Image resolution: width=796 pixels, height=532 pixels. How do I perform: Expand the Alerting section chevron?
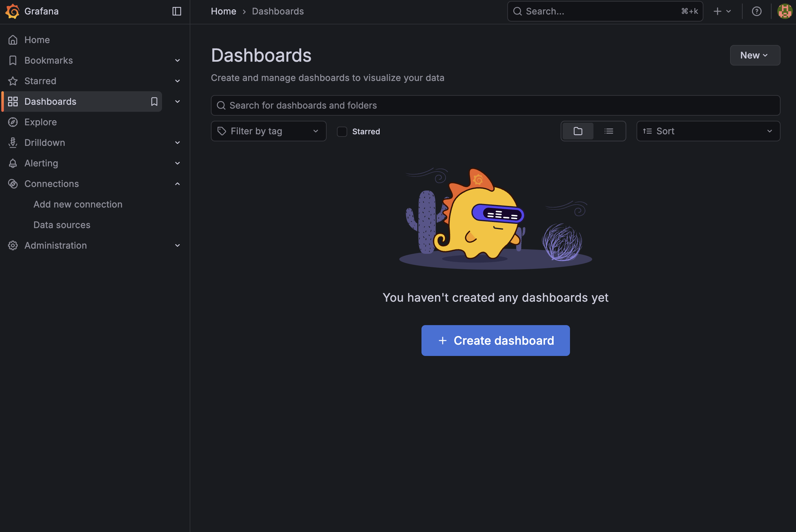coord(177,163)
